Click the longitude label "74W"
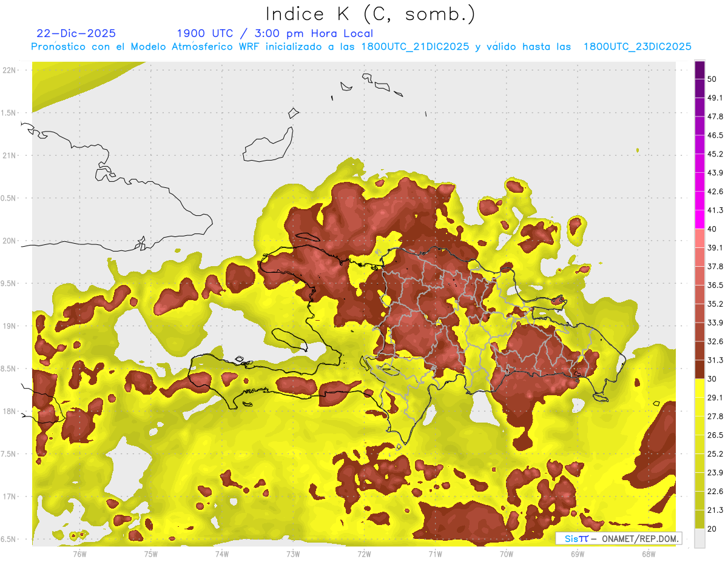This screenshot has height=562, width=728. point(221,554)
